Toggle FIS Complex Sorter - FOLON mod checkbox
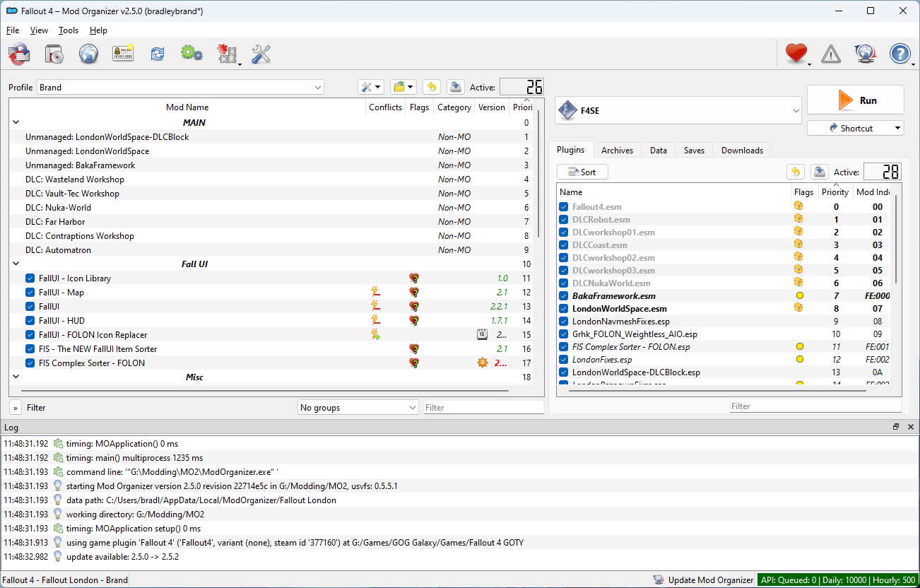 (x=30, y=363)
